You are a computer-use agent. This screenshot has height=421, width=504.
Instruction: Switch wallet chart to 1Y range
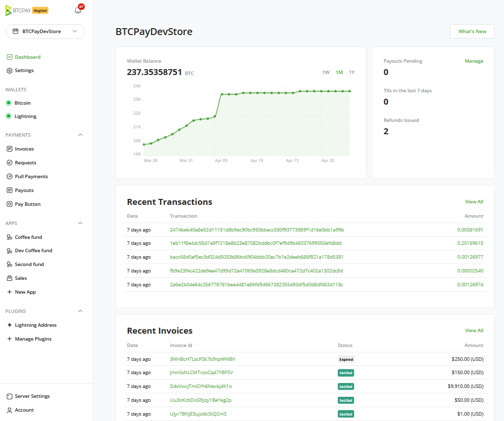(351, 72)
